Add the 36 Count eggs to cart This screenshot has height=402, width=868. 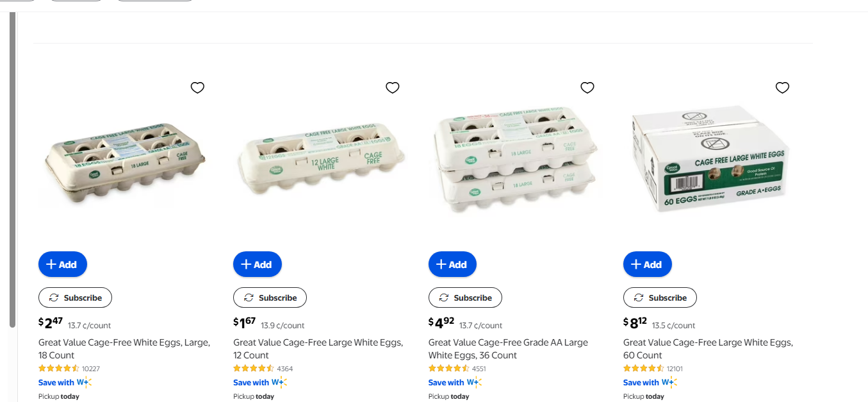click(452, 264)
